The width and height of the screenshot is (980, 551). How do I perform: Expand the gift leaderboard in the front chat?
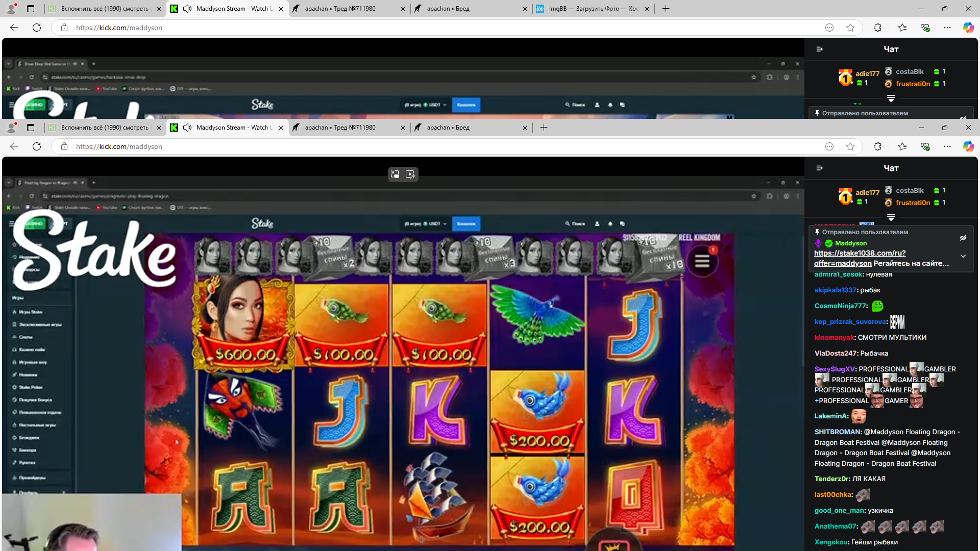point(891,217)
